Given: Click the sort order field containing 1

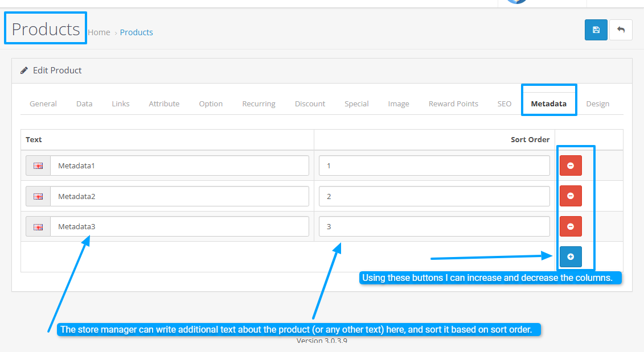Looking at the screenshot, I should tap(434, 166).
